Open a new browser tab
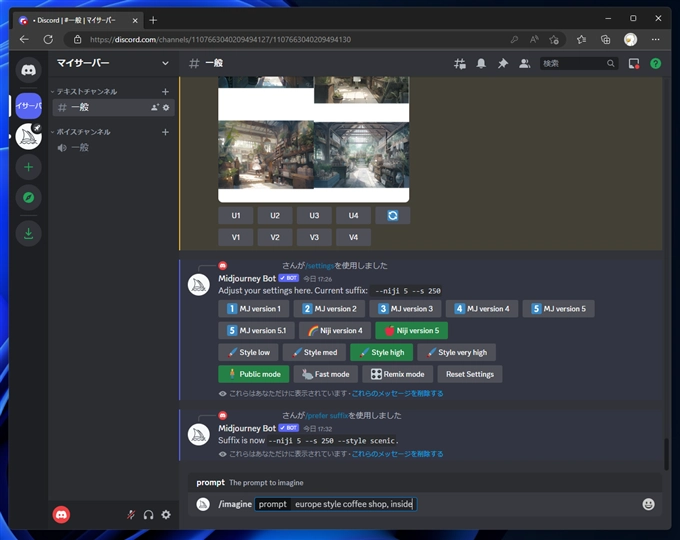Image resolution: width=680 pixels, height=540 pixels. pyautogui.click(x=153, y=20)
